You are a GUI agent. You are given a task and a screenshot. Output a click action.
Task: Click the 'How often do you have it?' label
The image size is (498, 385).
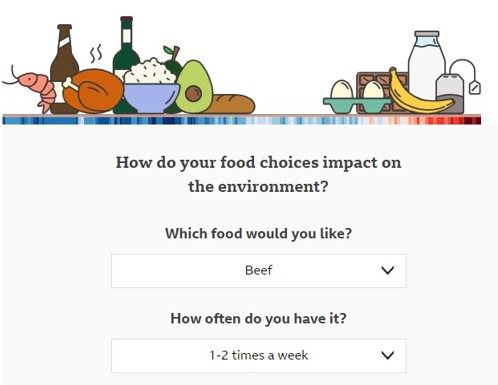coord(259,319)
